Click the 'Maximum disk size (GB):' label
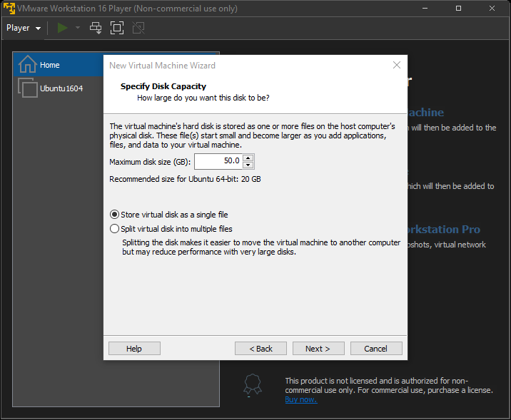 point(150,162)
